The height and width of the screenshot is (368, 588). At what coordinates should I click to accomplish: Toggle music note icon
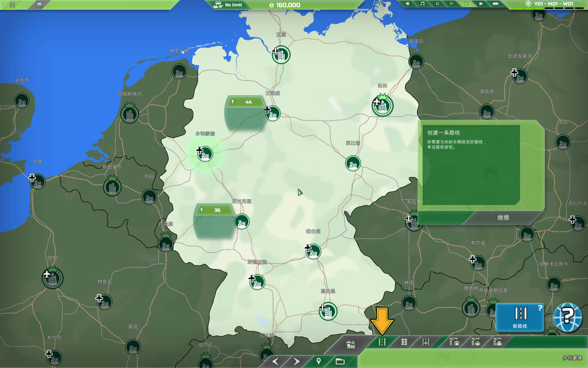[422, 4]
